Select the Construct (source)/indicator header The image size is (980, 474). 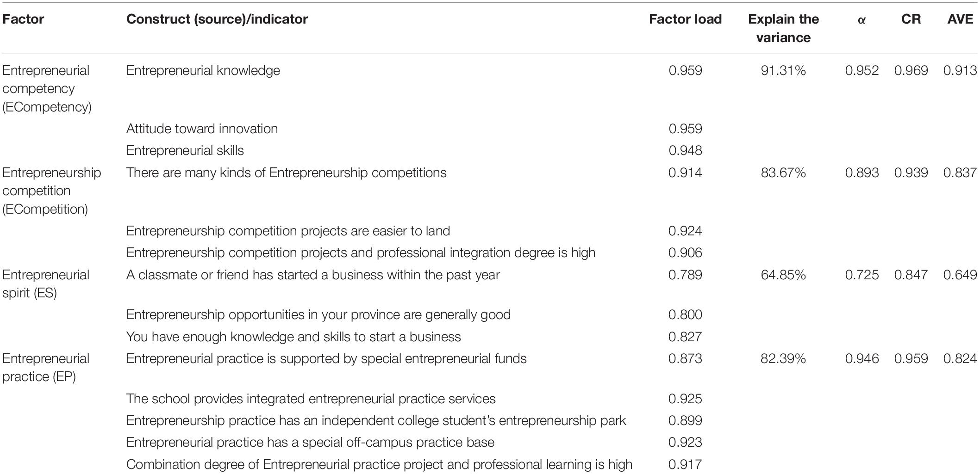(217, 19)
